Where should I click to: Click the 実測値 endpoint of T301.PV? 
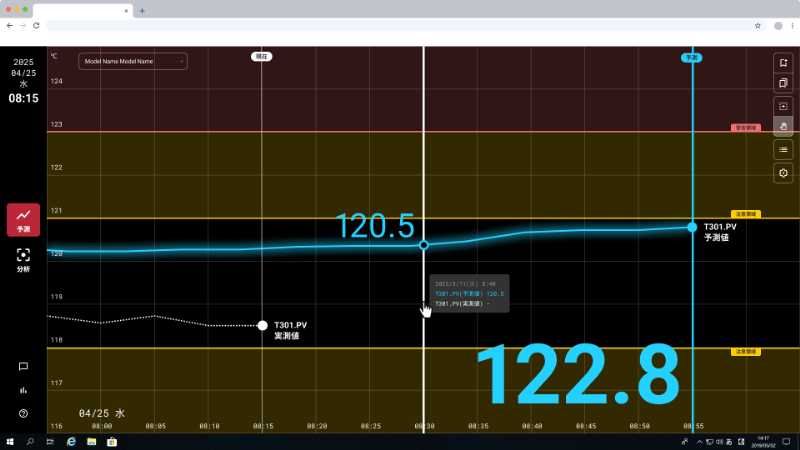262,325
